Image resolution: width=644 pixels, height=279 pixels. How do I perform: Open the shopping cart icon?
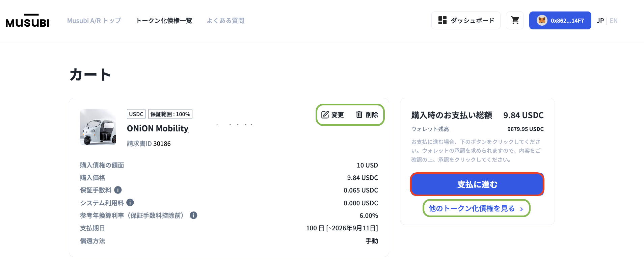(x=515, y=21)
